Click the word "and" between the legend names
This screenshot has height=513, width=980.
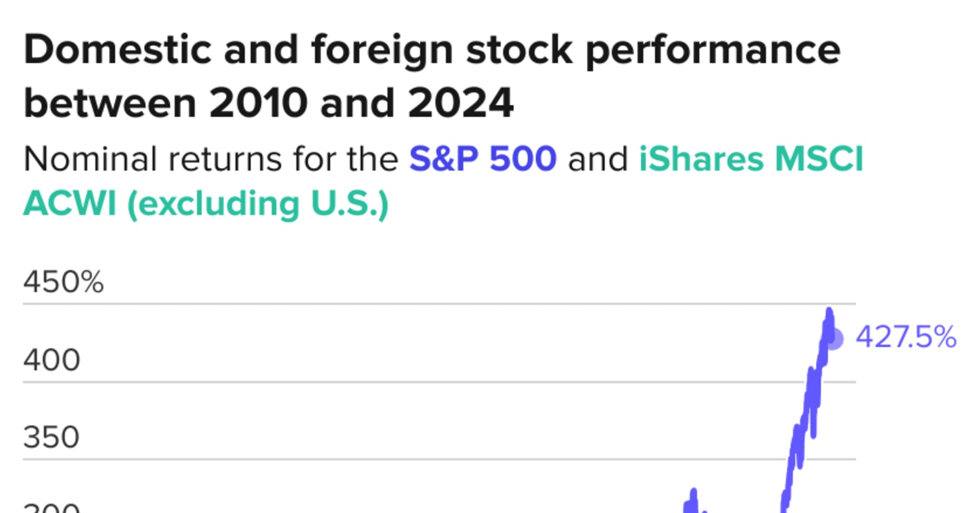coord(598,159)
